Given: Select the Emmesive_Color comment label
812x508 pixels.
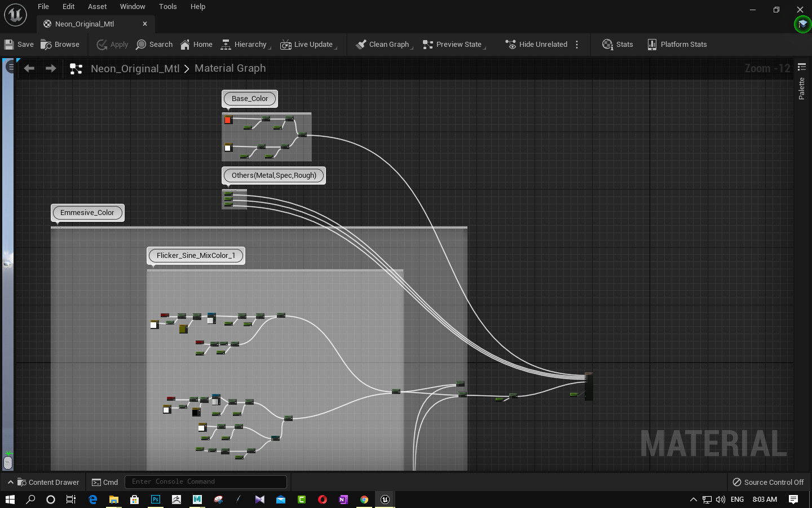Looking at the screenshot, I should (x=87, y=212).
